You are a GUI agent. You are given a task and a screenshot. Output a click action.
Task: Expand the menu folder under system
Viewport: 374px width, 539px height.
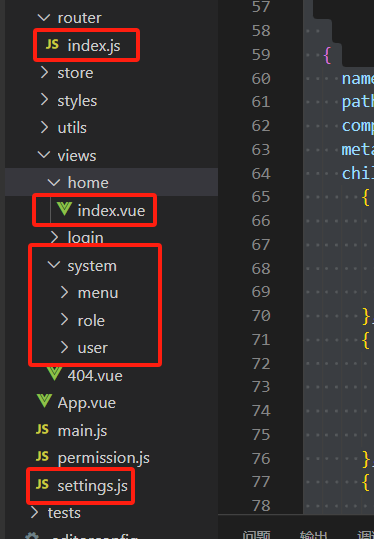pos(64,292)
